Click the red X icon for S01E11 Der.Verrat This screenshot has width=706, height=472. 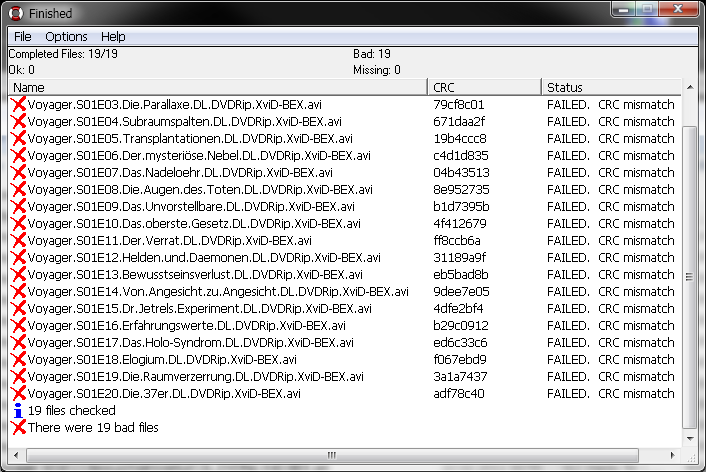tap(18, 241)
